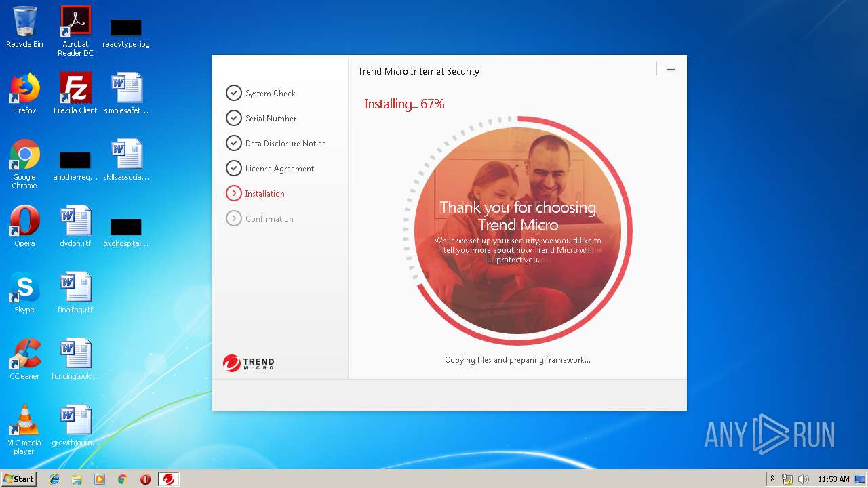Click the Data Disclosure Notice checkmark icon
Viewport: 868px width, 488px height.
click(x=234, y=143)
